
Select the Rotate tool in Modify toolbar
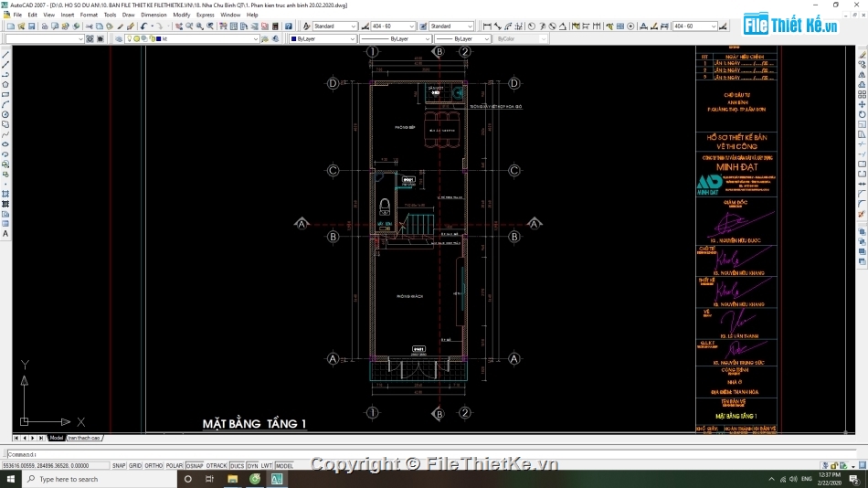click(x=862, y=114)
